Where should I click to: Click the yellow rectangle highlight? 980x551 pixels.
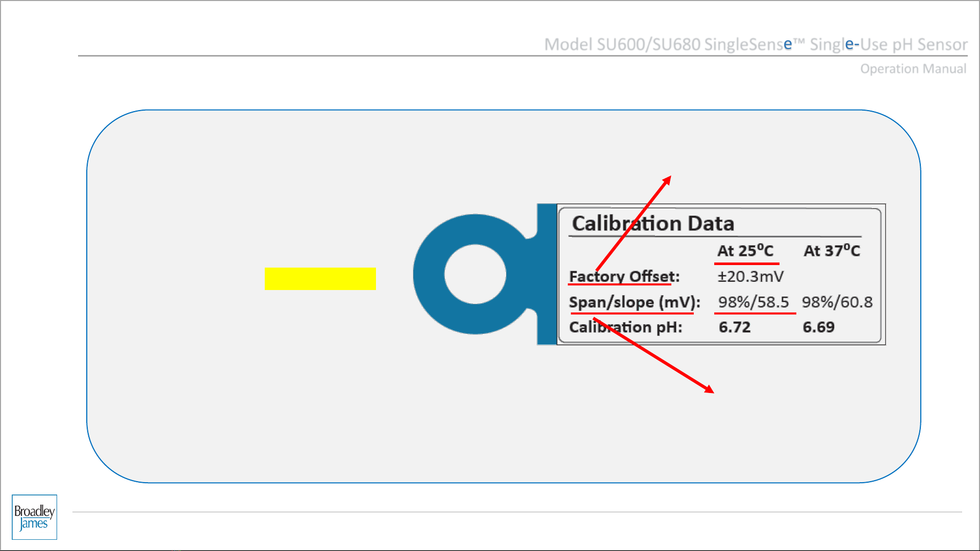pos(320,279)
